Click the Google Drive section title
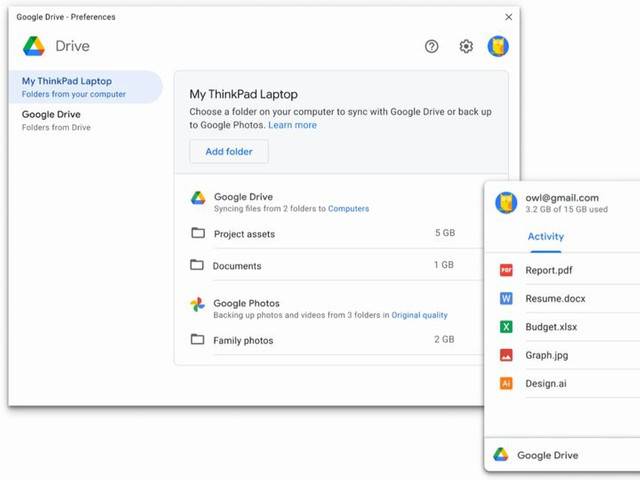Screen dimensions: 640x480 point(244,197)
